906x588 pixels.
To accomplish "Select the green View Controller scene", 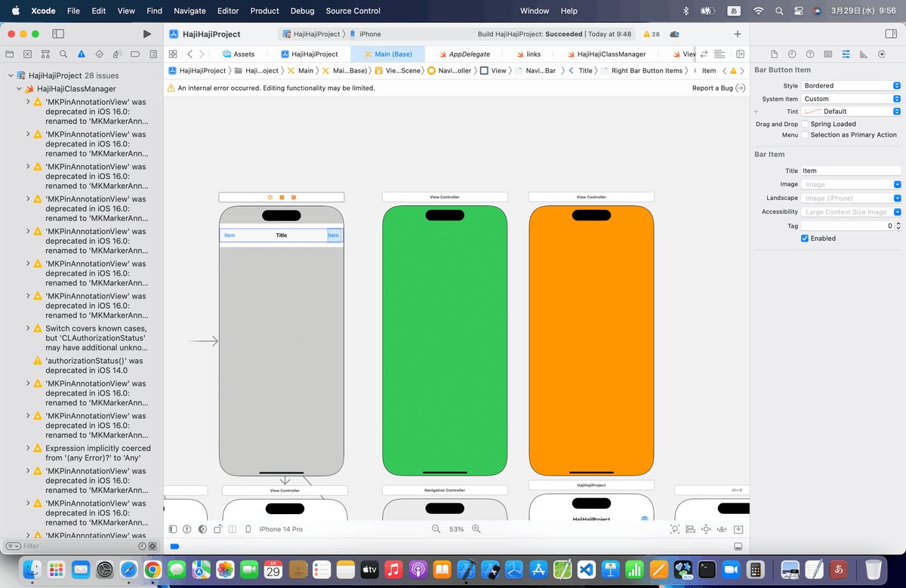I will [445, 340].
